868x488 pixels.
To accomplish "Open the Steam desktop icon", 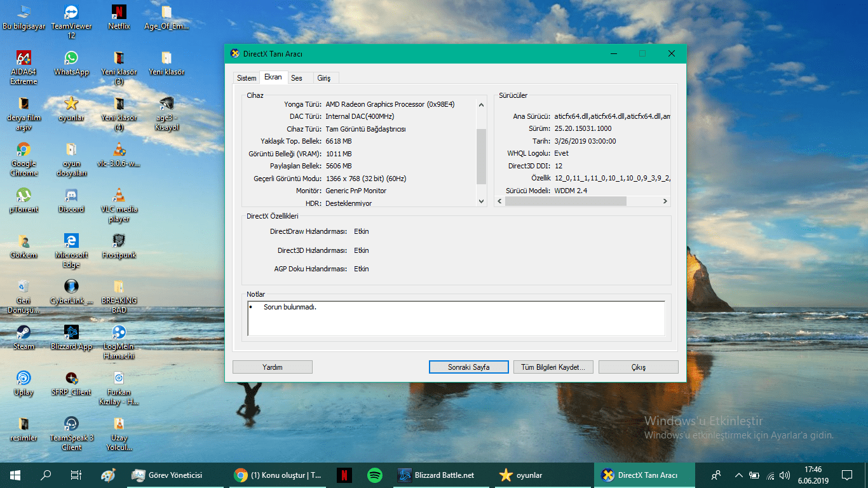I will [24, 333].
